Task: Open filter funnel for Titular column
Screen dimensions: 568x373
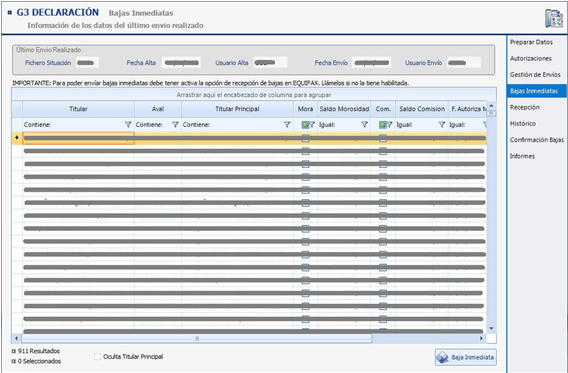Action: [x=128, y=125]
